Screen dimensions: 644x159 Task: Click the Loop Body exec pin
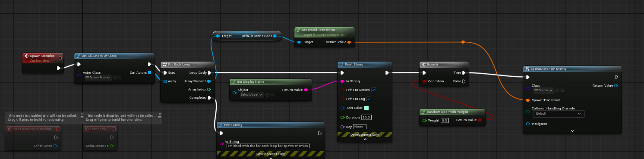209,72
